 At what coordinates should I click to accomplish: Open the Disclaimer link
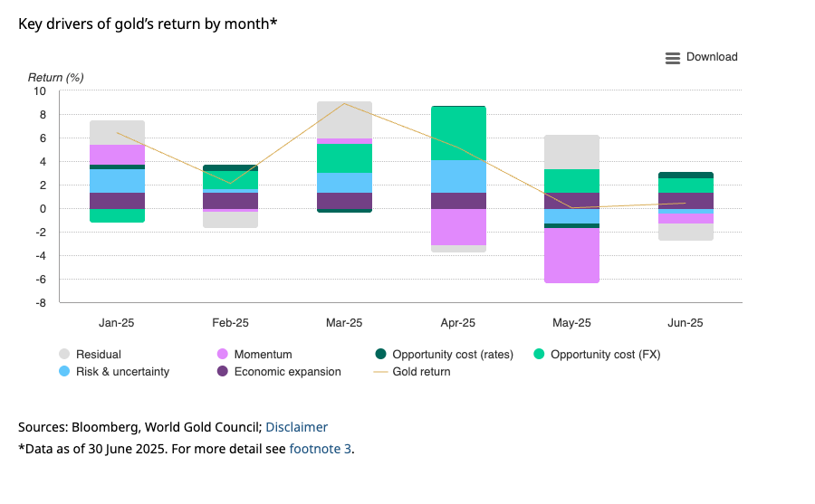pyautogui.click(x=297, y=427)
